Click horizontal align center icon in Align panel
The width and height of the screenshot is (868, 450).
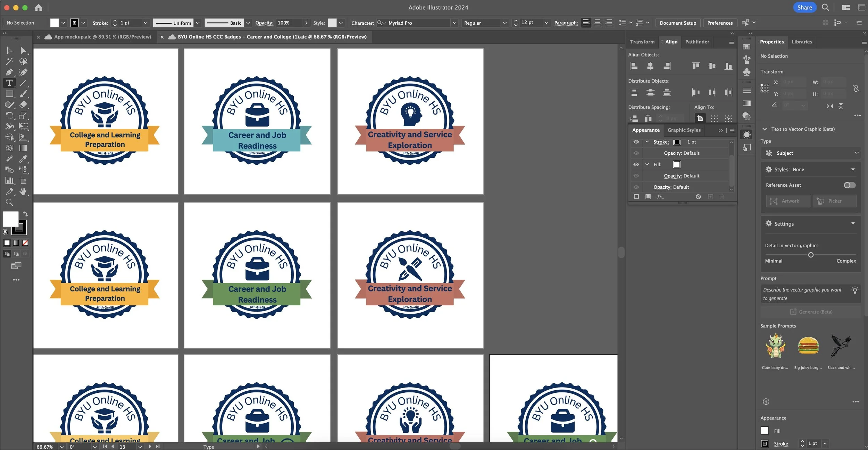click(x=650, y=66)
